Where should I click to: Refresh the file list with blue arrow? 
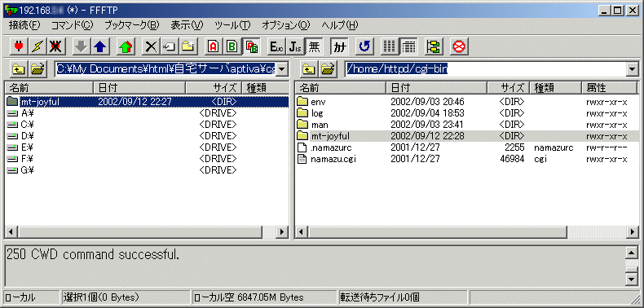(x=364, y=46)
